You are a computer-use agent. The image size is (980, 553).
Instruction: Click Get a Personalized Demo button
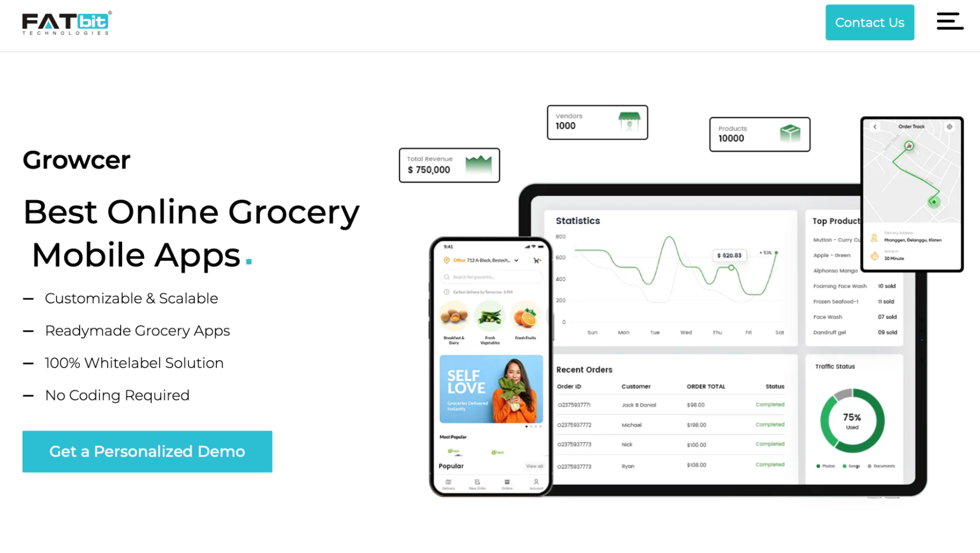tap(148, 451)
